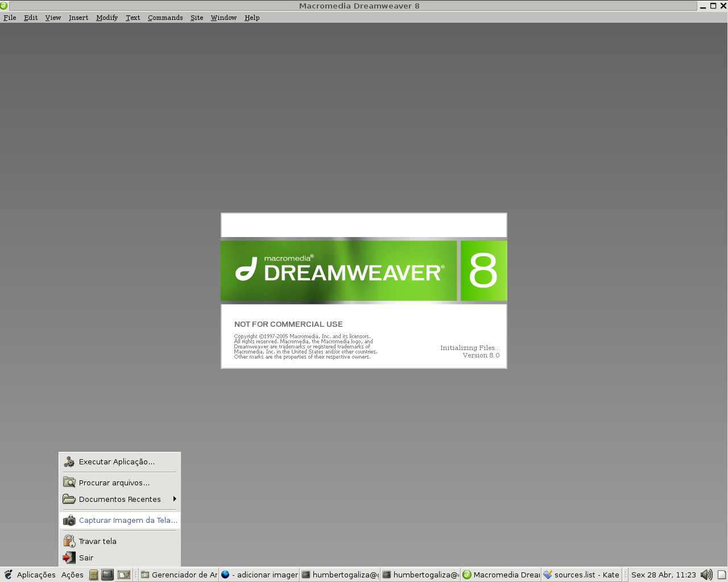Switch to adicionar imagem browser taskbar window

click(x=259, y=575)
